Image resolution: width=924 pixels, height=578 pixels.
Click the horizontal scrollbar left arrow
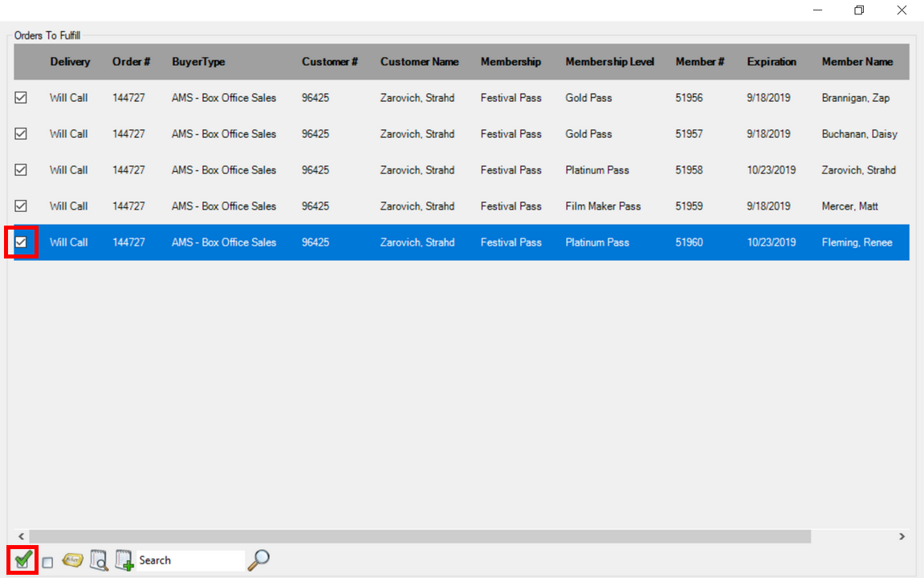click(21, 536)
